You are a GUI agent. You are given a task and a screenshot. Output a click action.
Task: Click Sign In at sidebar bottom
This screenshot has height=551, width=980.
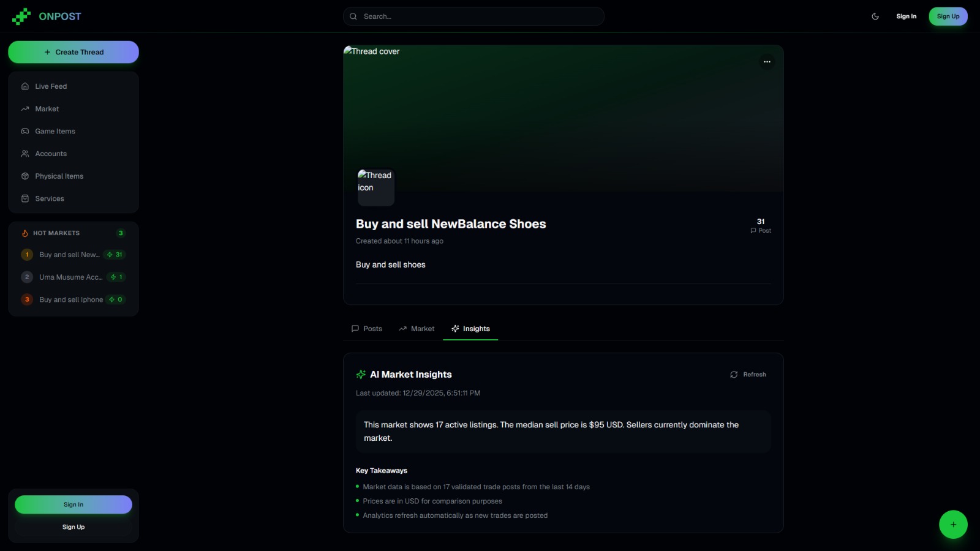pyautogui.click(x=73, y=504)
